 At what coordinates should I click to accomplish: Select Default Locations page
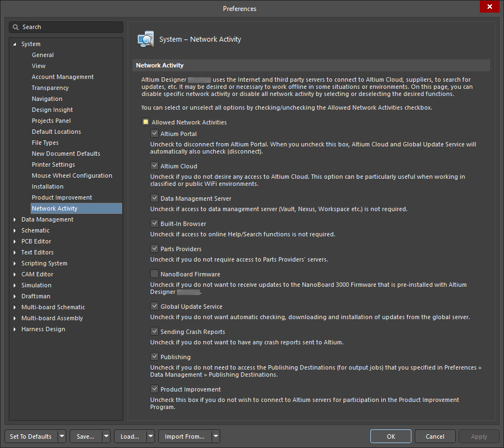[56, 132]
